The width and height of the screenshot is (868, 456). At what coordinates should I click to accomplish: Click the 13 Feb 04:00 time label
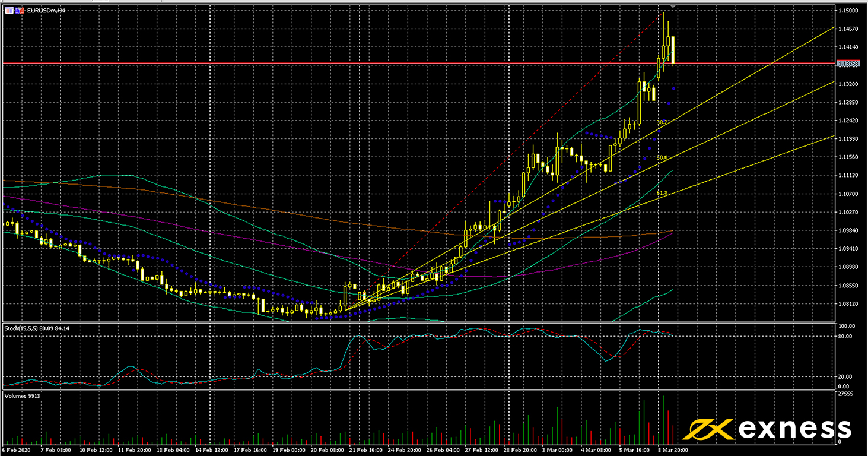tap(173, 450)
